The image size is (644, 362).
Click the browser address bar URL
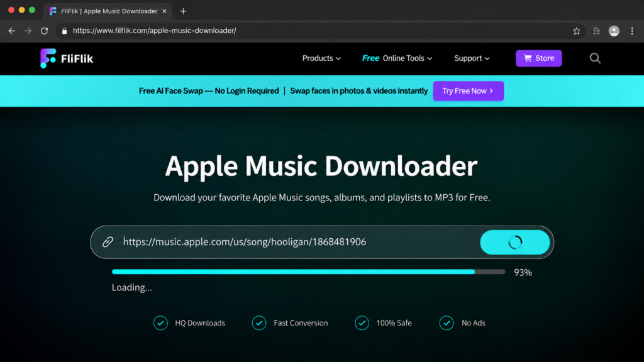[155, 31]
